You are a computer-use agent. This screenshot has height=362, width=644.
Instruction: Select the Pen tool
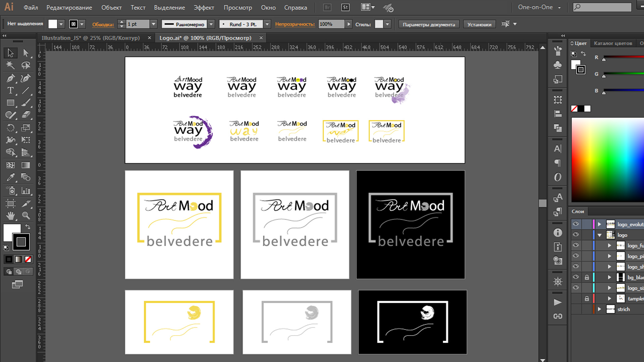pos(10,78)
